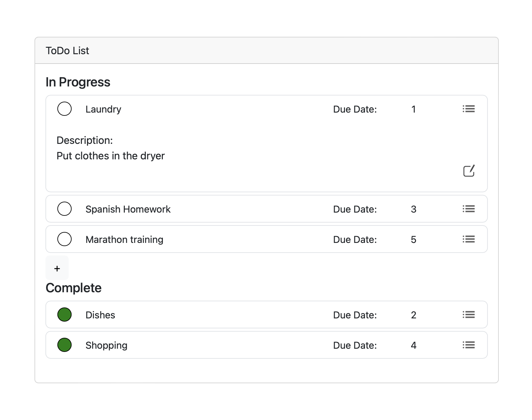Expand Marathon training details list icon

(468, 239)
